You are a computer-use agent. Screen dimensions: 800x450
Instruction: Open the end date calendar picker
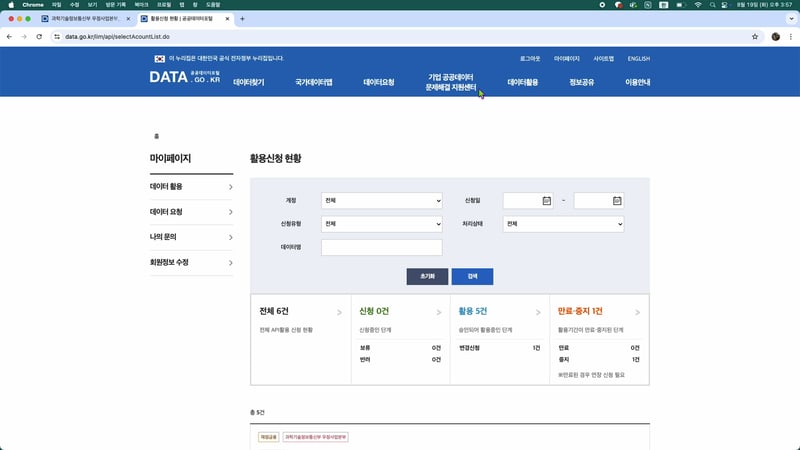point(617,201)
